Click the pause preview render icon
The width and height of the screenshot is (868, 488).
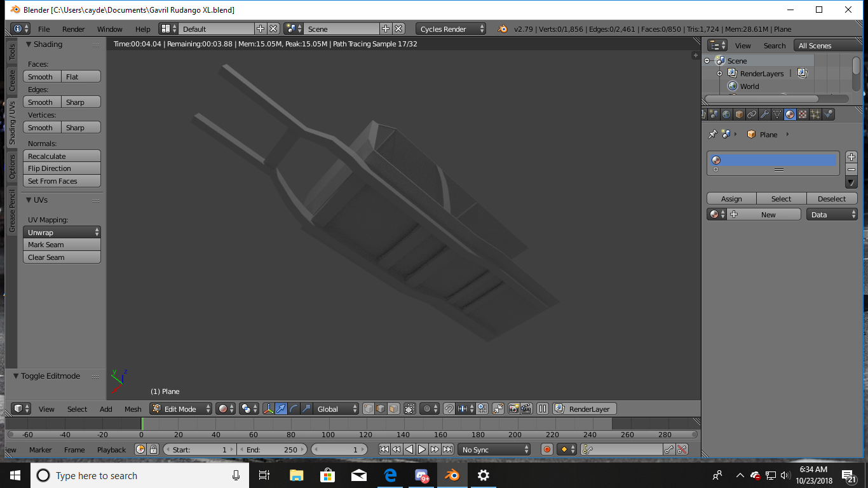(x=542, y=409)
